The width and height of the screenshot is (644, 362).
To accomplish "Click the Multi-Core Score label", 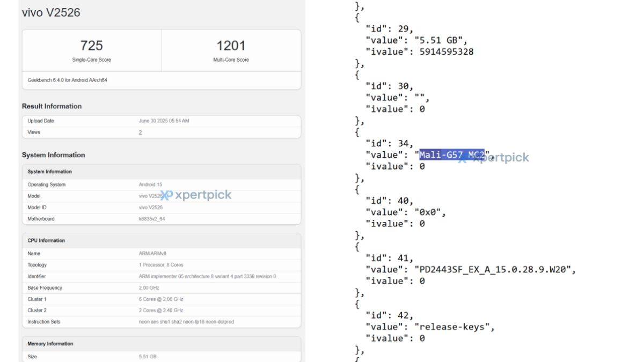I will click(231, 60).
